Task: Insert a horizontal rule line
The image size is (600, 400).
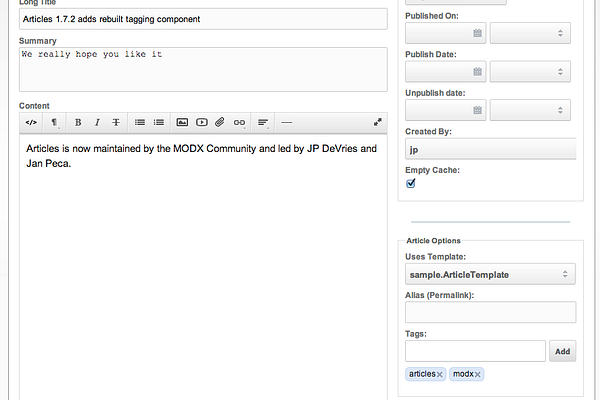Action: (x=287, y=122)
